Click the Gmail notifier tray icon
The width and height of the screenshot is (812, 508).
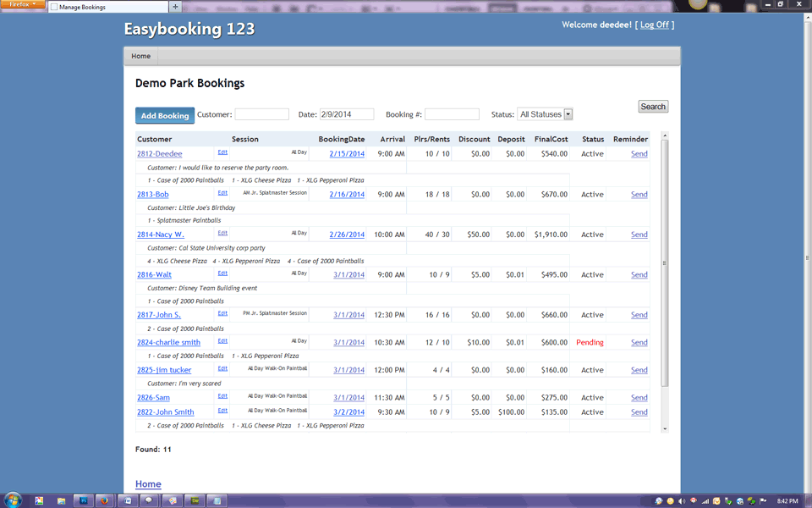[x=694, y=500]
